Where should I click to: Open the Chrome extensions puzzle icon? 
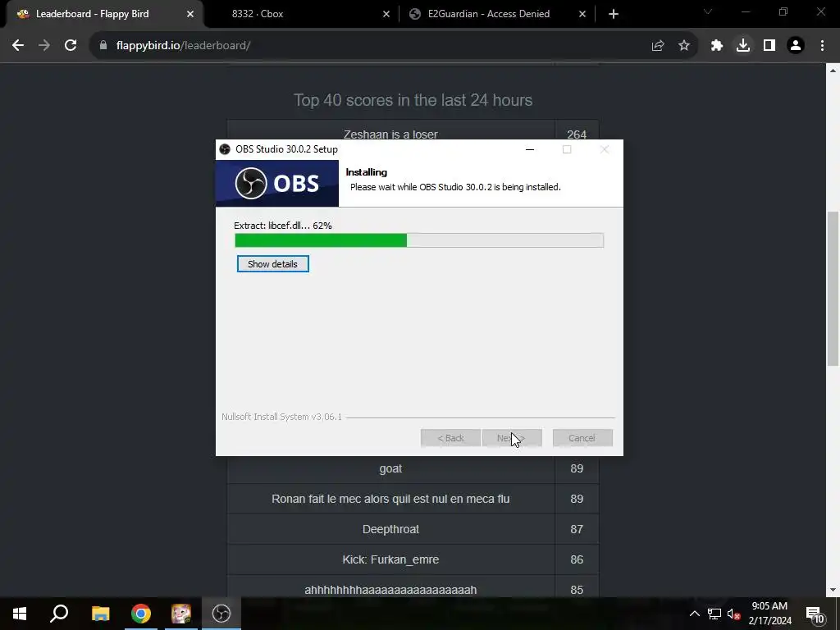pyautogui.click(x=717, y=46)
